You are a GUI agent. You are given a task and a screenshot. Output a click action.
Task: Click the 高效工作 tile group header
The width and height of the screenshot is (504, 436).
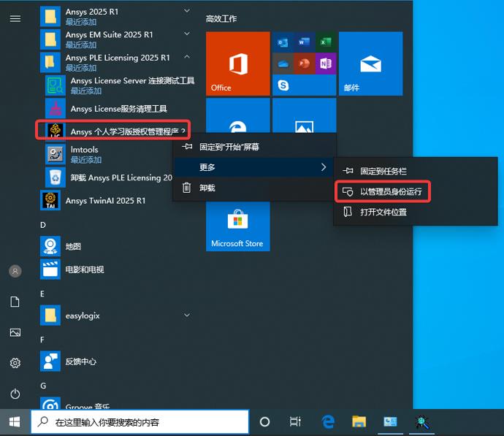point(221,19)
